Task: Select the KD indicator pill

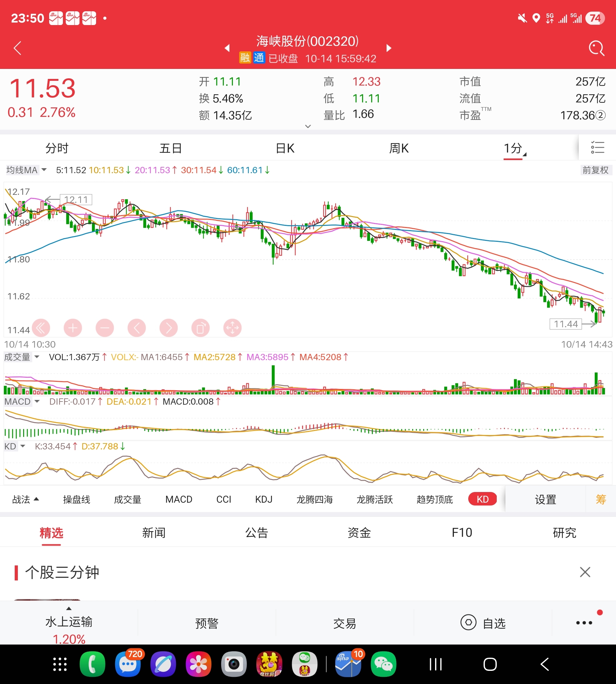Action: [482, 500]
